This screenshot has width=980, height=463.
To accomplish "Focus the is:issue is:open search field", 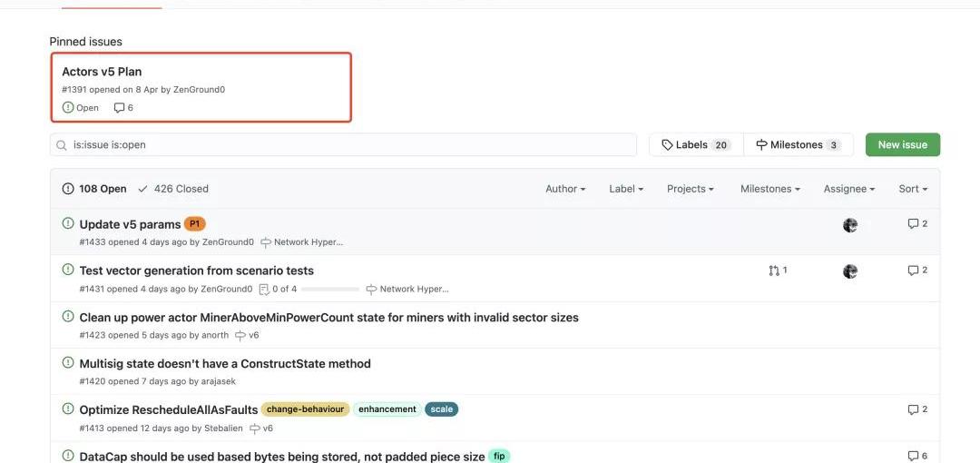I will [343, 144].
